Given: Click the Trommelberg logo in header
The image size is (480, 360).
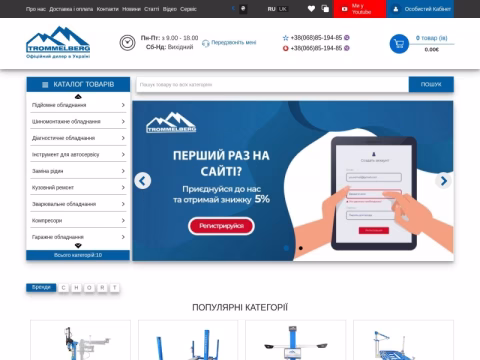Looking at the screenshot, I should point(58,42).
